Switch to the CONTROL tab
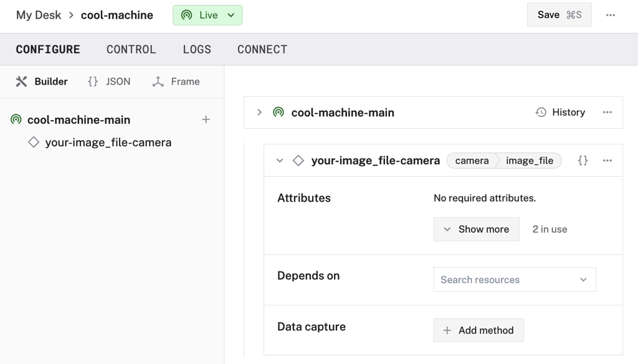This screenshot has height=364, width=638. point(131,49)
